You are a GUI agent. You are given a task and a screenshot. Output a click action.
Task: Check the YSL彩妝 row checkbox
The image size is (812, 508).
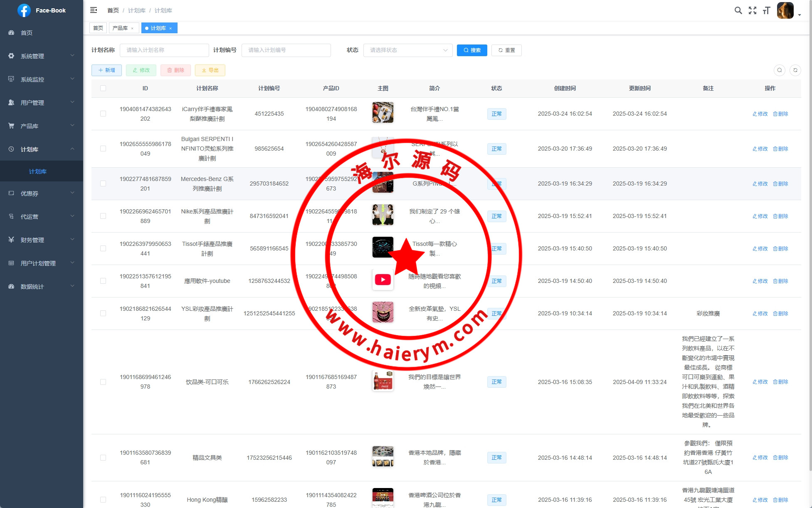103,313
